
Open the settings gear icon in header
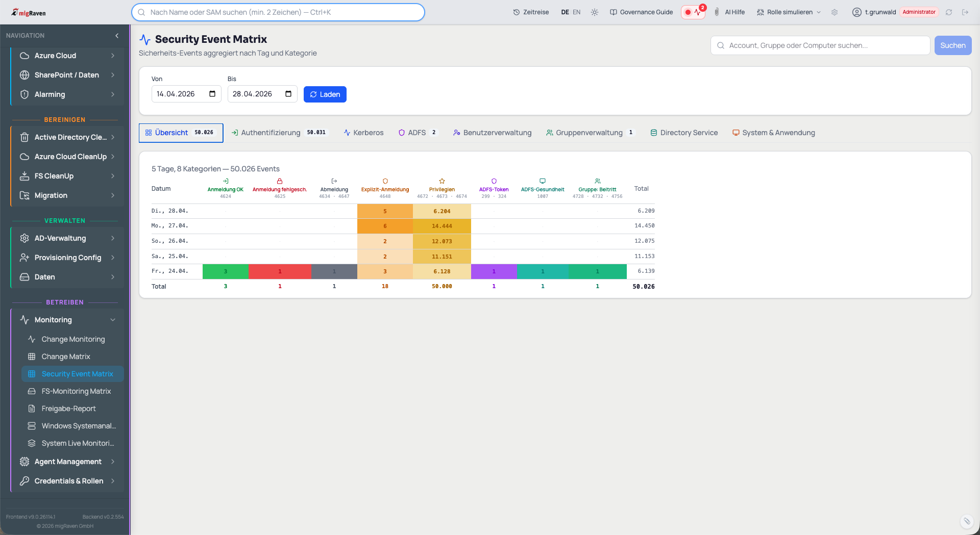pos(835,12)
